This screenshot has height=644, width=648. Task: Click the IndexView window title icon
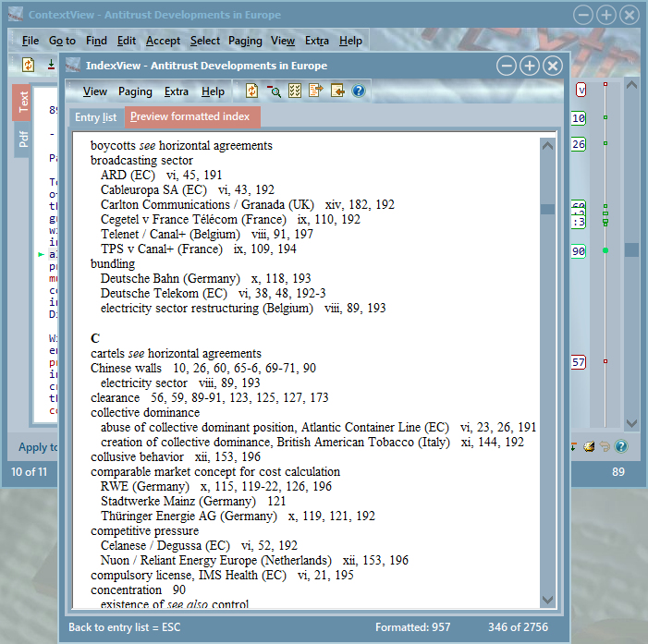pyautogui.click(x=73, y=66)
